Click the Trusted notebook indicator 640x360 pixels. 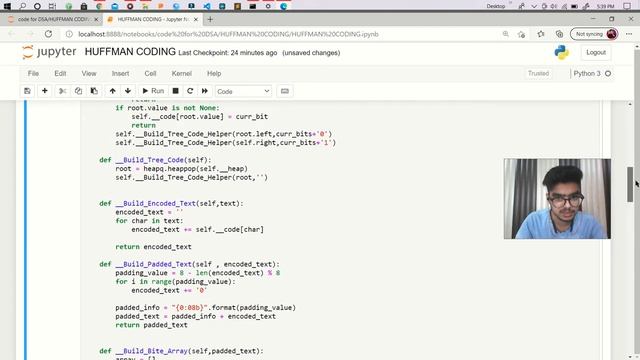pos(538,73)
